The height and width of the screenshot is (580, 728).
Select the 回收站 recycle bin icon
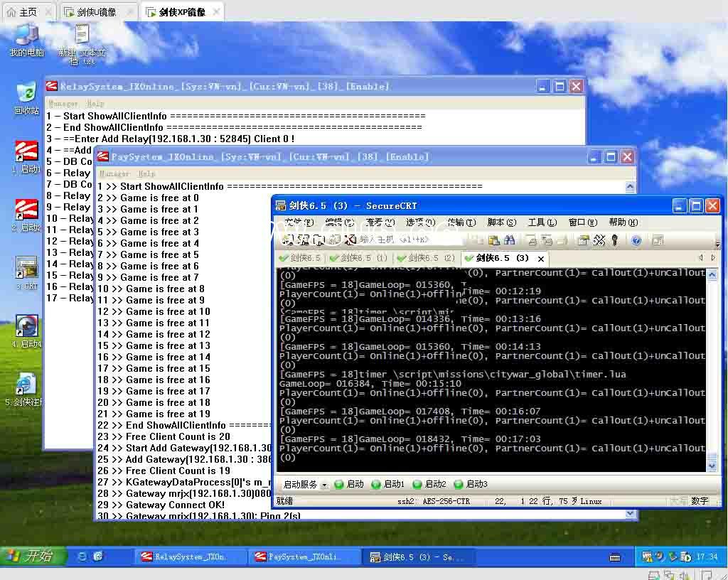click(26, 98)
